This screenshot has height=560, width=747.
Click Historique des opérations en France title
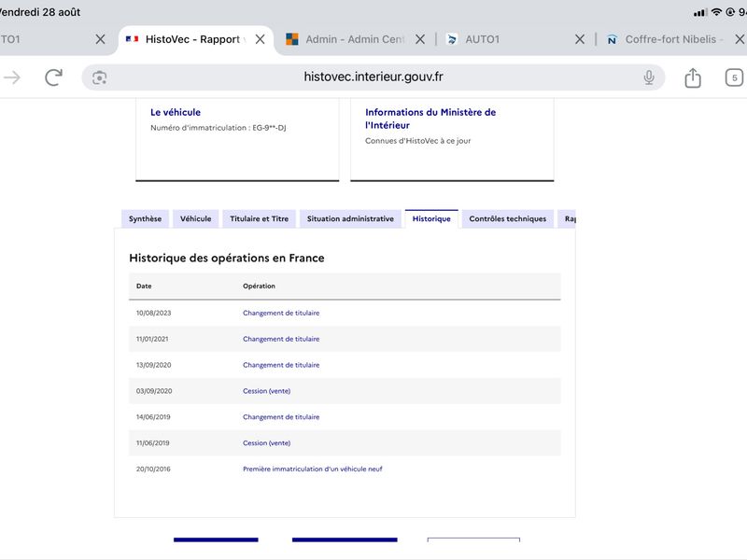click(x=227, y=259)
